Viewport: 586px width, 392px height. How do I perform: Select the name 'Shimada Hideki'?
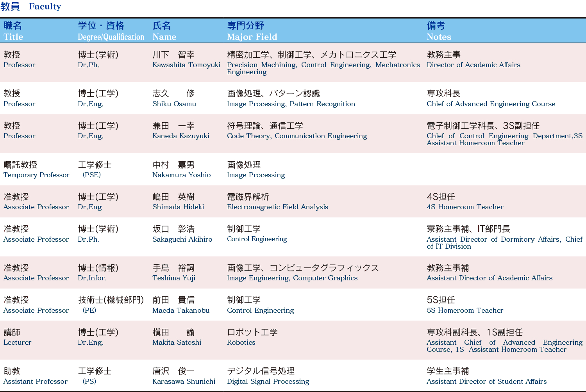[x=178, y=207]
